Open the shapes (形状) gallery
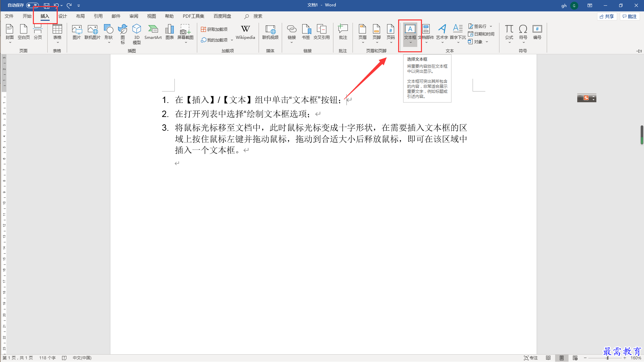Screen dimensions: 644x362 tap(109, 34)
